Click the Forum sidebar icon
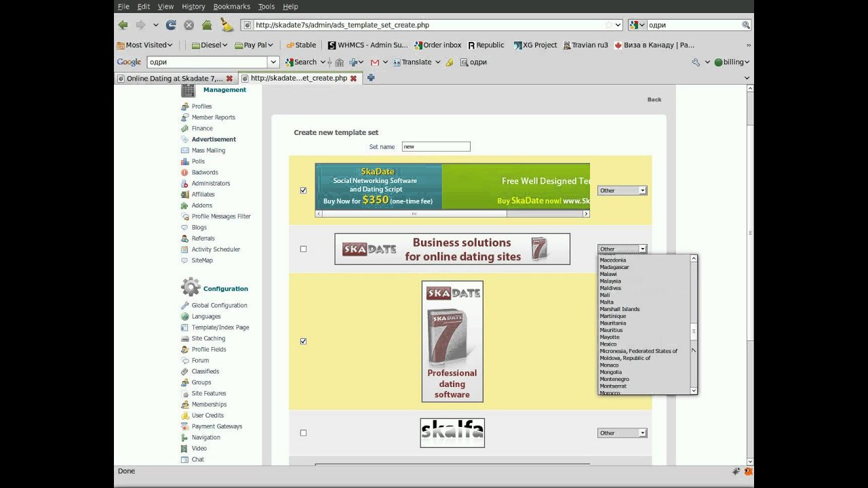 [185, 361]
